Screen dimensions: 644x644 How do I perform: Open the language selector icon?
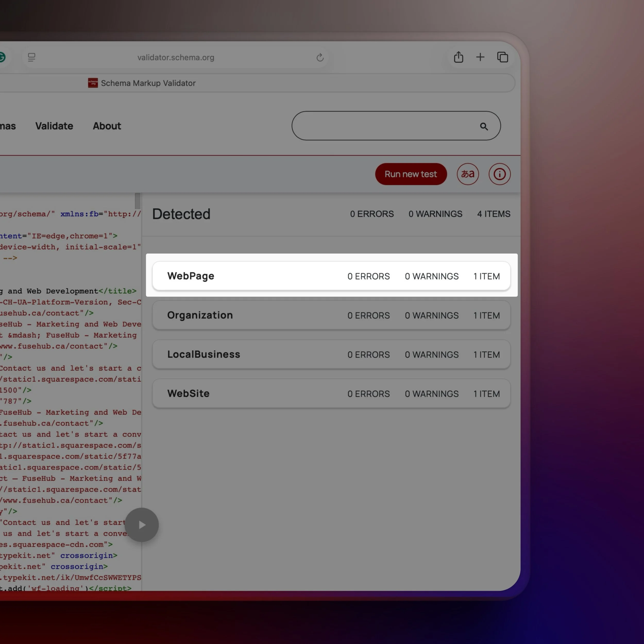pos(467,174)
